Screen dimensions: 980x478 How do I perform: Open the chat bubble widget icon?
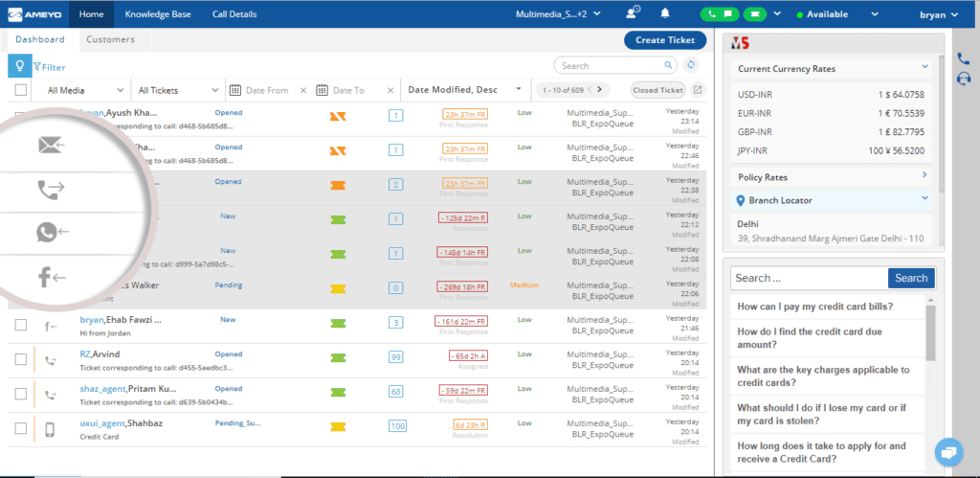pos(948,452)
